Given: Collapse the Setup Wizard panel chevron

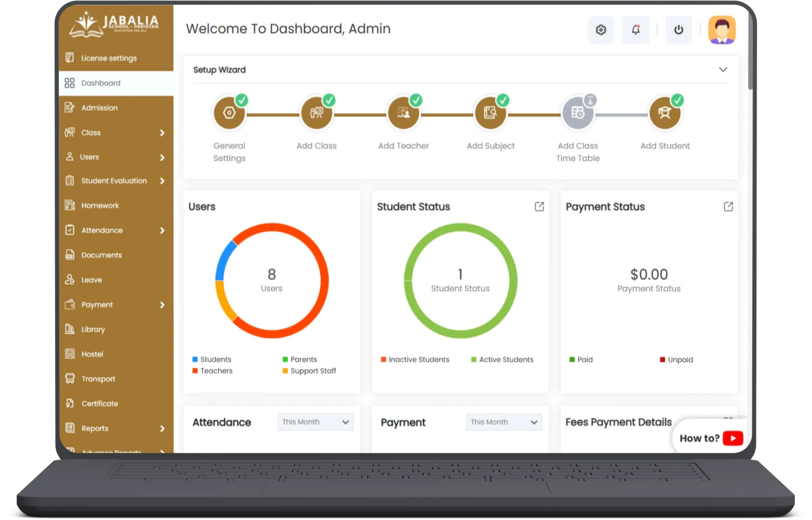Looking at the screenshot, I should click(723, 70).
